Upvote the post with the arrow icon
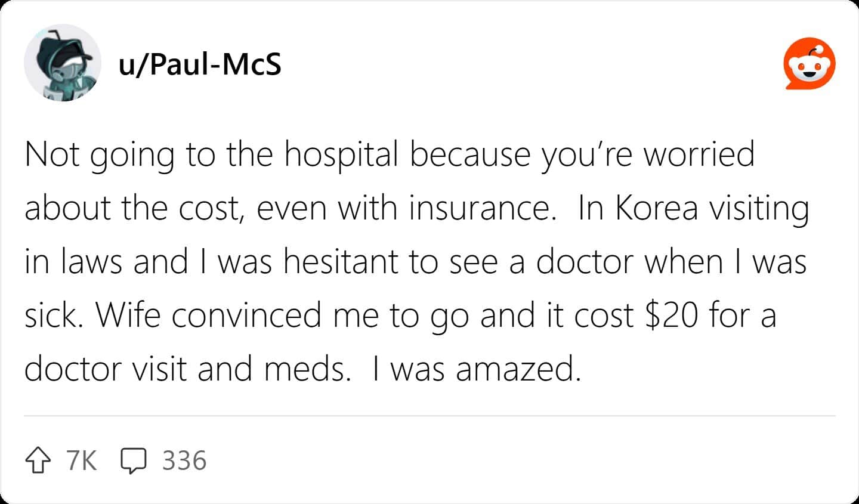The width and height of the screenshot is (859, 504). (37, 461)
